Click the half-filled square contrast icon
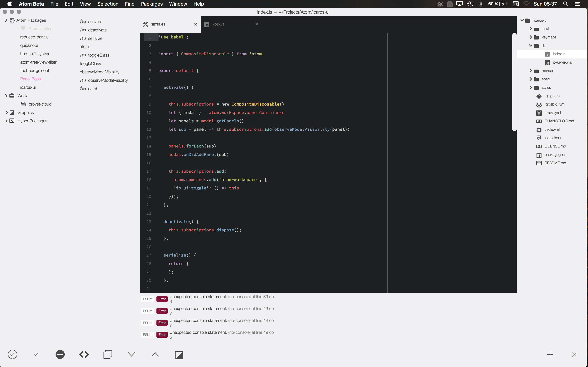 pyautogui.click(x=179, y=355)
